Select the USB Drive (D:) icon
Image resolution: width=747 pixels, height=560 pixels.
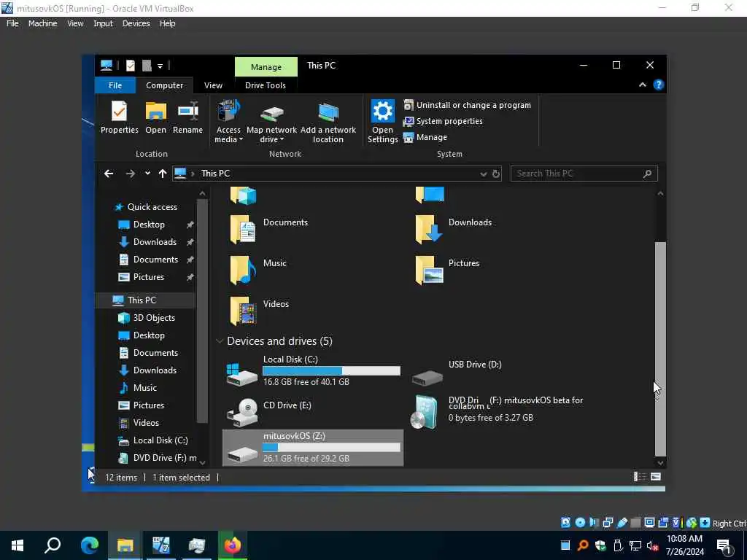tap(427, 378)
